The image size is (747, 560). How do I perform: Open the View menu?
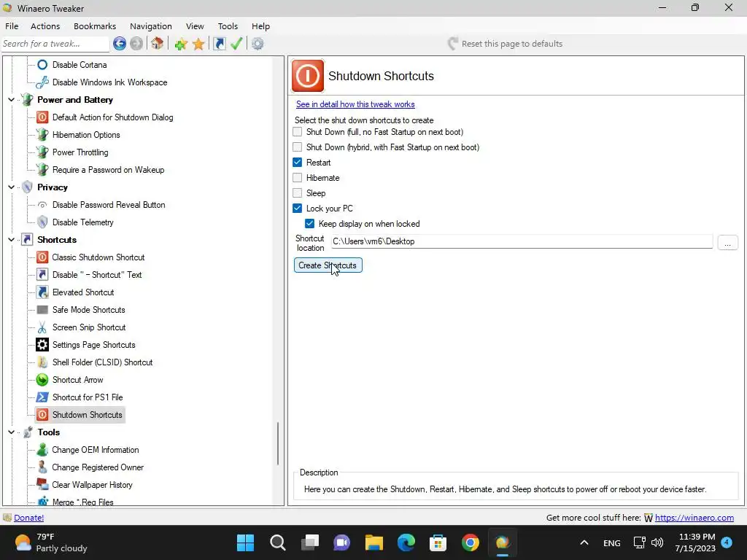[195, 26]
